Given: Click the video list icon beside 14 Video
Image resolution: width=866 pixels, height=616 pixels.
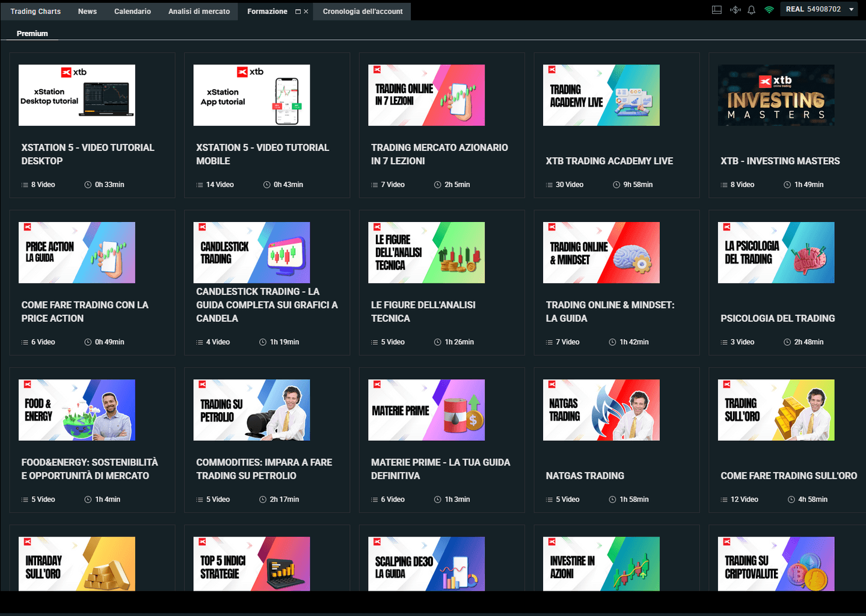Looking at the screenshot, I should (x=200, y=185).
